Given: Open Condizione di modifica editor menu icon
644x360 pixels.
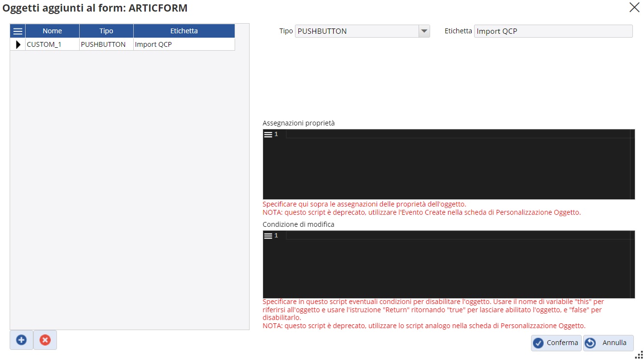Looking at the screenshot, I should [x=268, y=236].
